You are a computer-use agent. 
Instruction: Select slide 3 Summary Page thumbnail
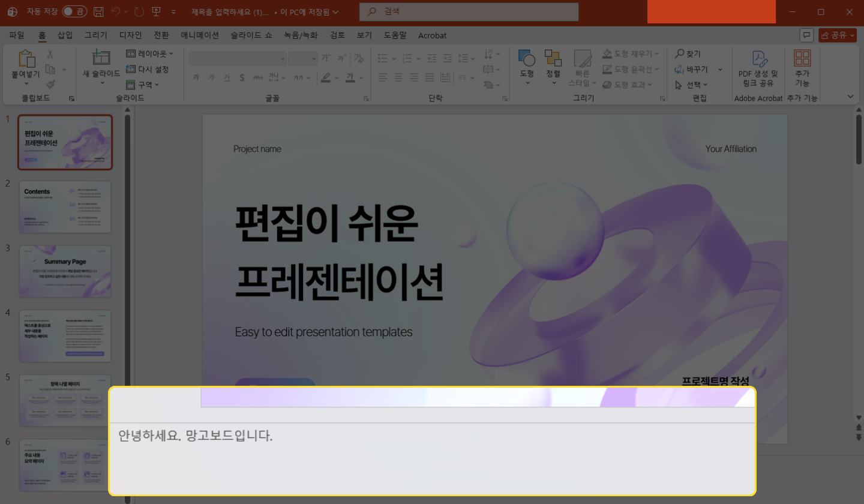point(65,271)
